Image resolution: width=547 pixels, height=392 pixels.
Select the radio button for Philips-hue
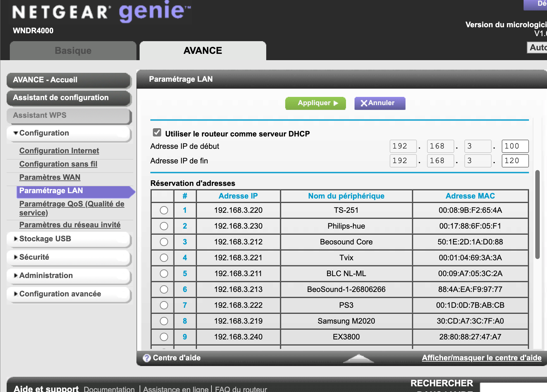(x=164, y=226)
